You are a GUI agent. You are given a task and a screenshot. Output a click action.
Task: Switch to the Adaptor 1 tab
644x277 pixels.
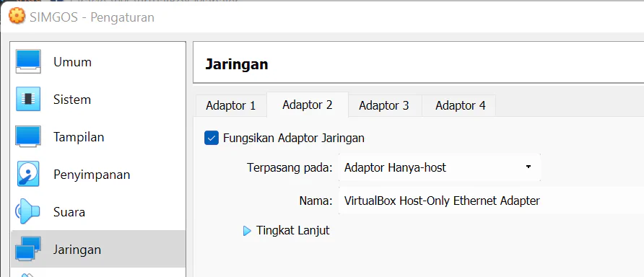(x=230, y=106)
